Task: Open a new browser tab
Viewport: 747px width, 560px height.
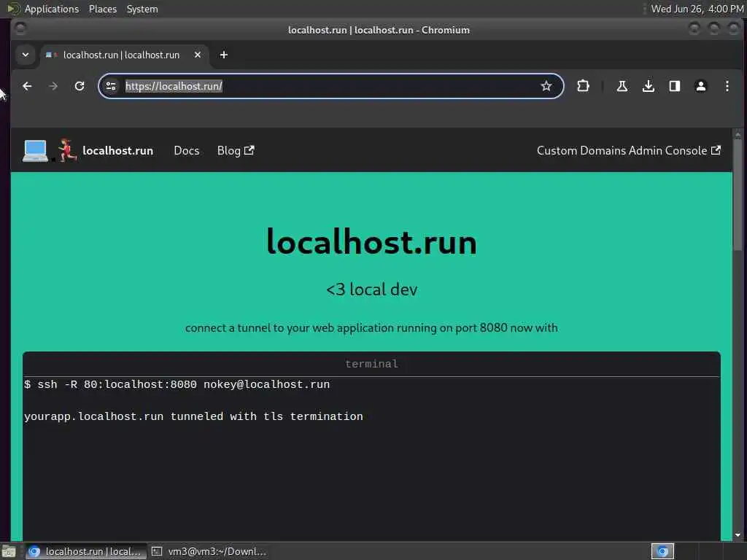Action: tap(223, 55)
